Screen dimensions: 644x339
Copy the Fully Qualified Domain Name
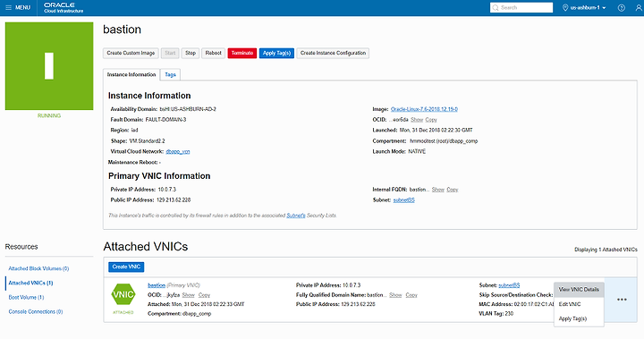pos(411,295)
